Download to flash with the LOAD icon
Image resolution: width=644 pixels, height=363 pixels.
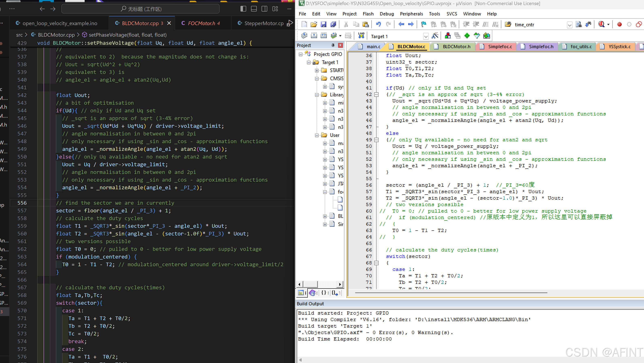coord(361,35)
